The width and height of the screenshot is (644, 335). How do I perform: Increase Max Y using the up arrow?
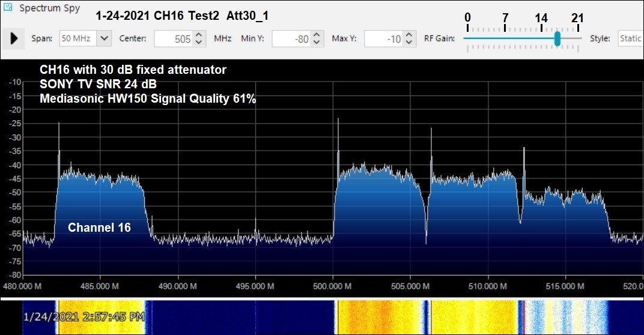(x=409, y=35)
